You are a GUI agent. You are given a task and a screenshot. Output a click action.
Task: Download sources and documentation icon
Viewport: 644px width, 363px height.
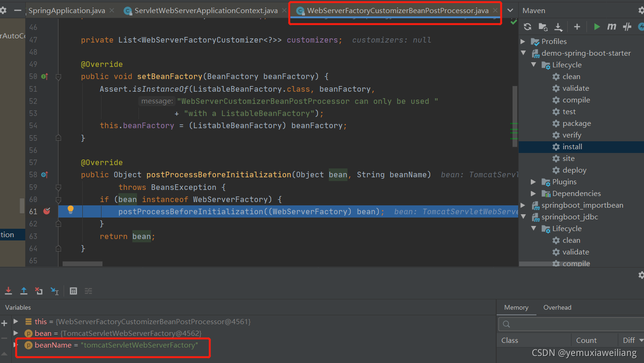[558, 27]
